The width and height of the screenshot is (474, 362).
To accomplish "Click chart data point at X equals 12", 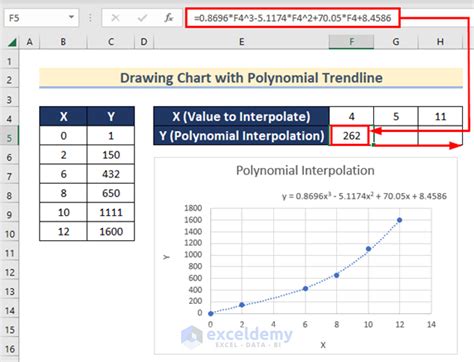I will (399, 220).
